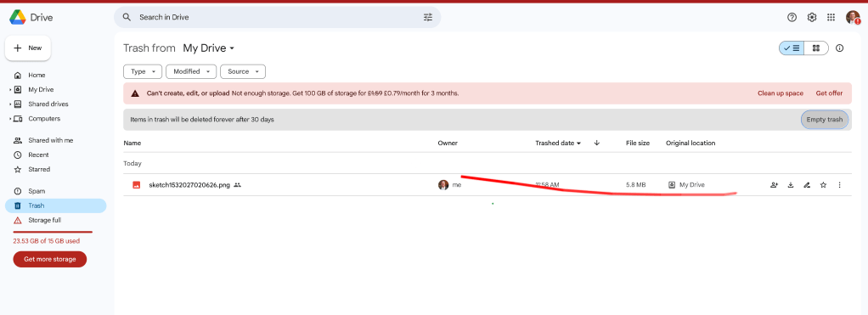
Task: Open more actions for sketch1532027020626.png
Action: (x=839, y=185)
